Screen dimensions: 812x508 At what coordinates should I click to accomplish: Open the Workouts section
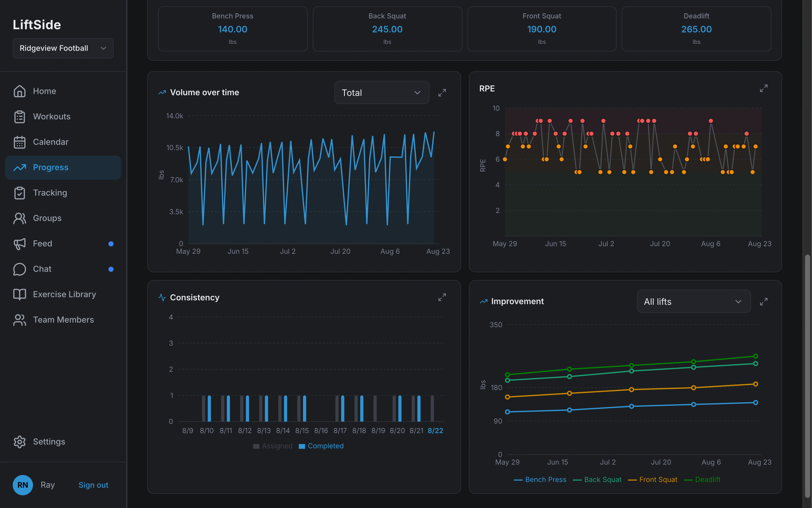pos(63,117)
